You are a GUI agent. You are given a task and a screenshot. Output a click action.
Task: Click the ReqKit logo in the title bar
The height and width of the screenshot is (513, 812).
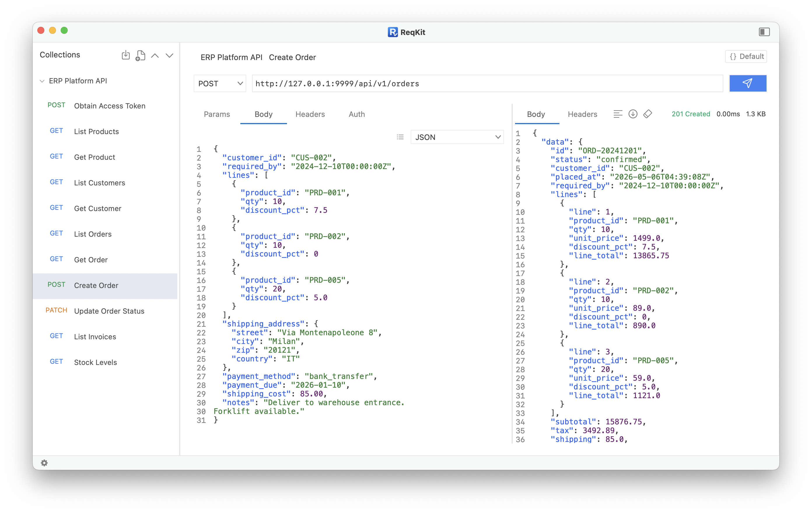pyautogui.click(x=393, y=32)
